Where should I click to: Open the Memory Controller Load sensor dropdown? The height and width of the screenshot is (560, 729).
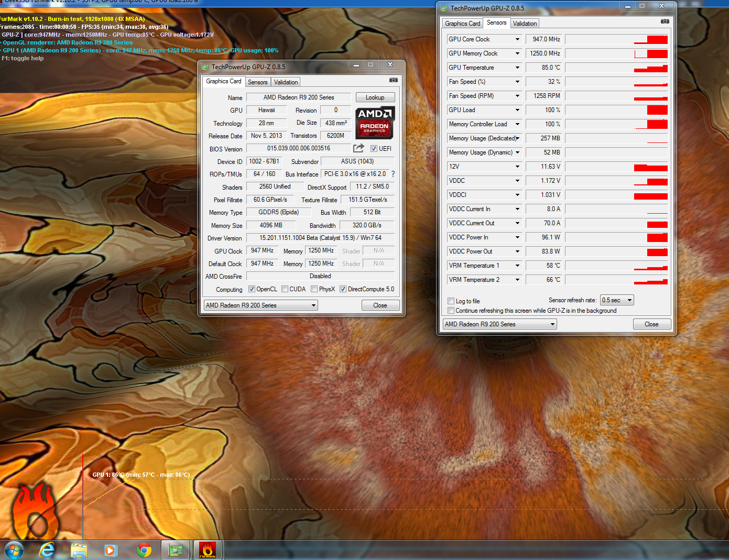(517, 124)
